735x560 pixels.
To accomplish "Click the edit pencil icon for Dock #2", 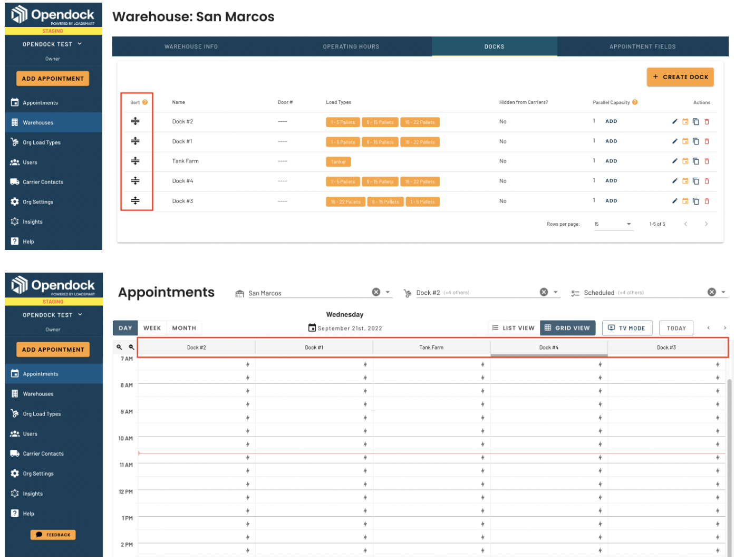I will point(674,122).
